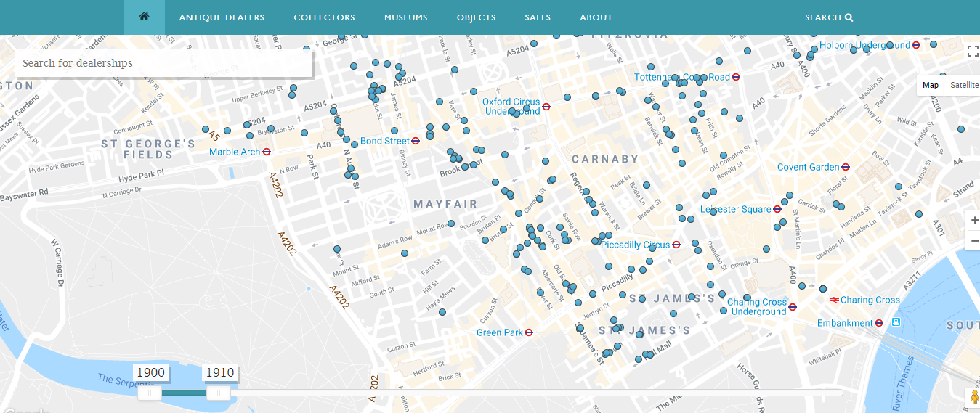Open the Antique Dealers menu
980x413 pixels.
(222, 17)
